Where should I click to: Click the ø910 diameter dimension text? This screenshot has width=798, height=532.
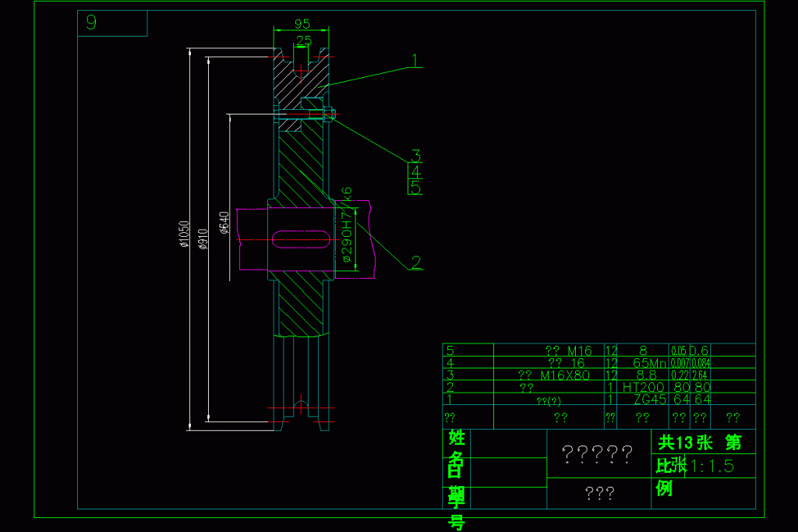(x=203, y=237)
